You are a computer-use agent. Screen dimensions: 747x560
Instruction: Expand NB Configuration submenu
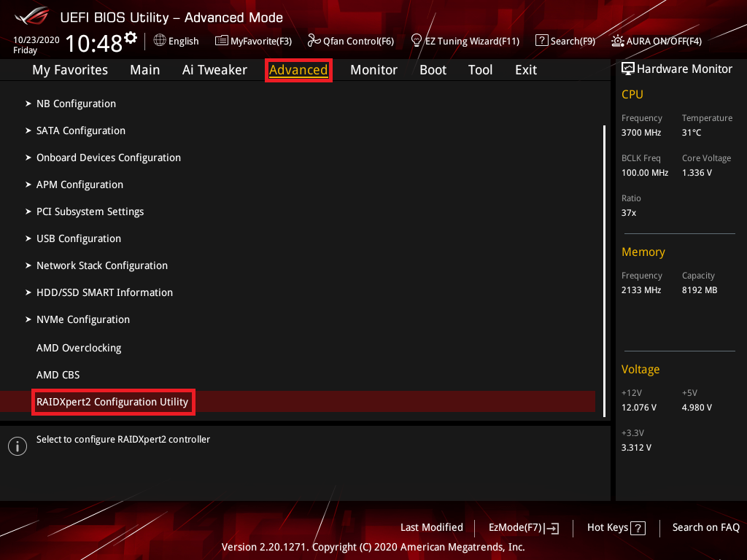[76, 104]
